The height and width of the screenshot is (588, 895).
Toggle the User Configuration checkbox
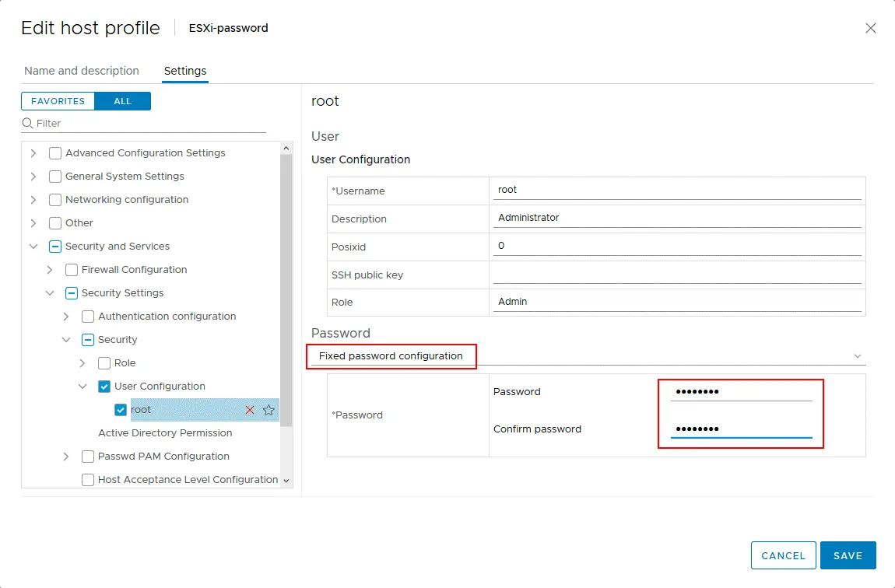(104, 387)
